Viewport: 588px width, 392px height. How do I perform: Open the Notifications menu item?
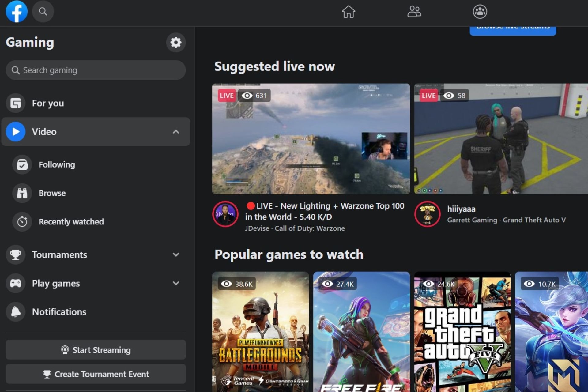[96, 312]
